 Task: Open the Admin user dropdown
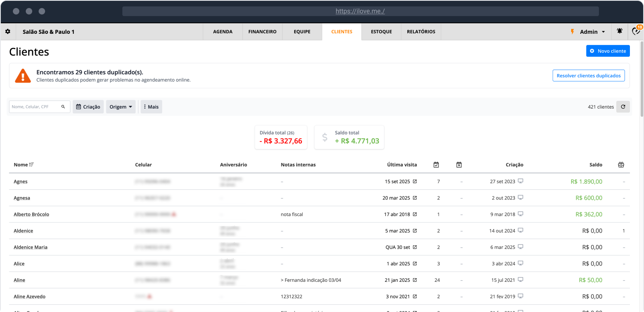click(x=592, y=32)
